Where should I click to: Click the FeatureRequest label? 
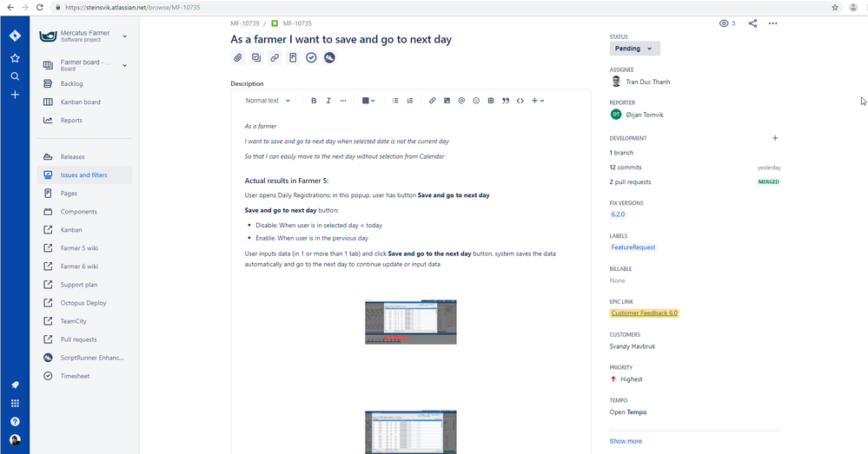(x=633, y=247)
